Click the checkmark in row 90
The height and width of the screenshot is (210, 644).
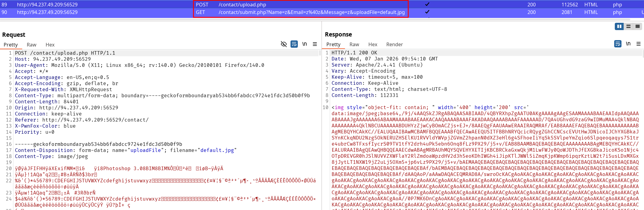click(427, 12)
